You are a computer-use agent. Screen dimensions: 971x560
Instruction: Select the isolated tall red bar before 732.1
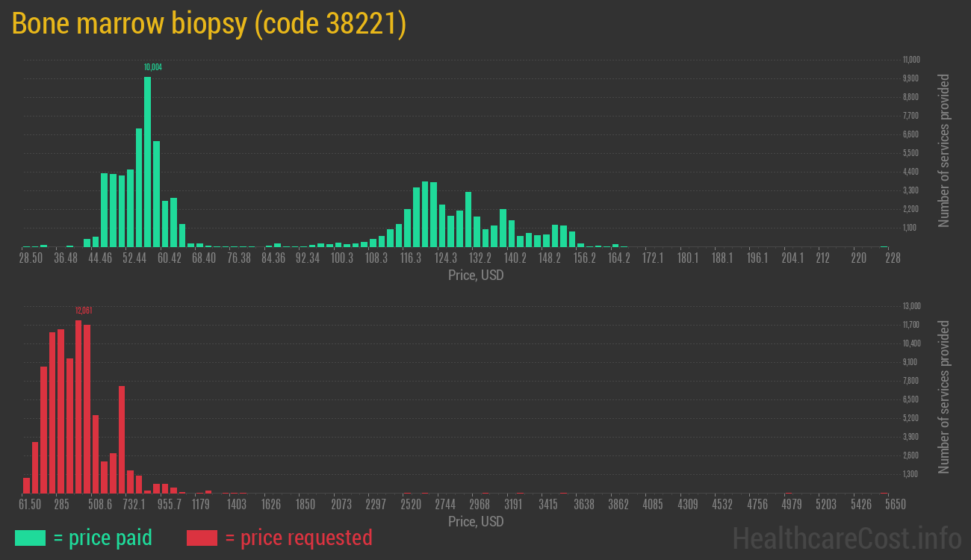122,439
